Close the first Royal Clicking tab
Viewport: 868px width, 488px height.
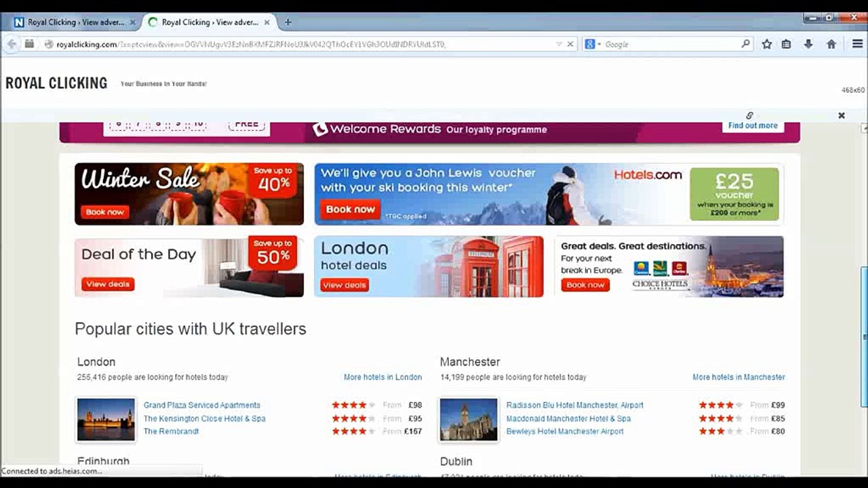click(133, 22)
